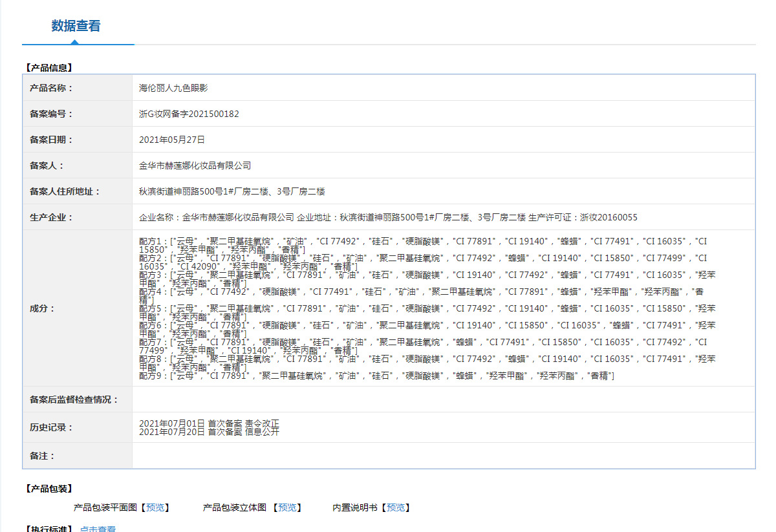Click the 产品名称 row label
This screenshot has width=776, height=532.
(x=52, y=88)
